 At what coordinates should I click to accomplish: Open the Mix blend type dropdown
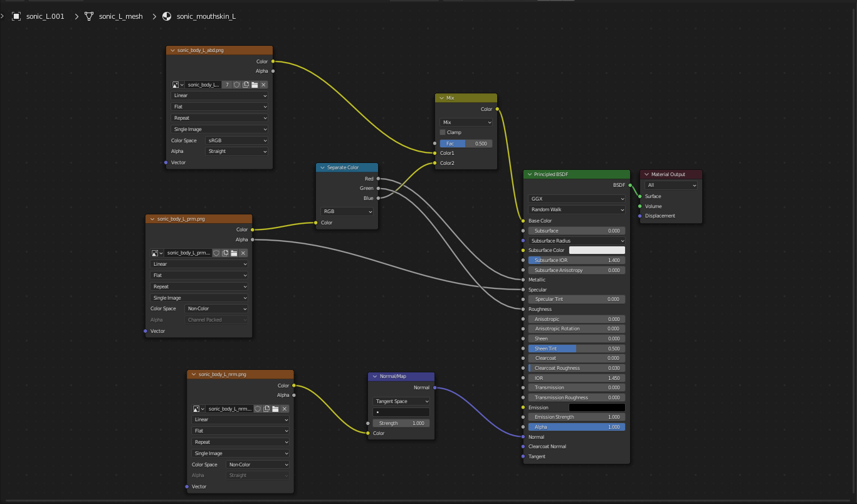coord(466,122)
